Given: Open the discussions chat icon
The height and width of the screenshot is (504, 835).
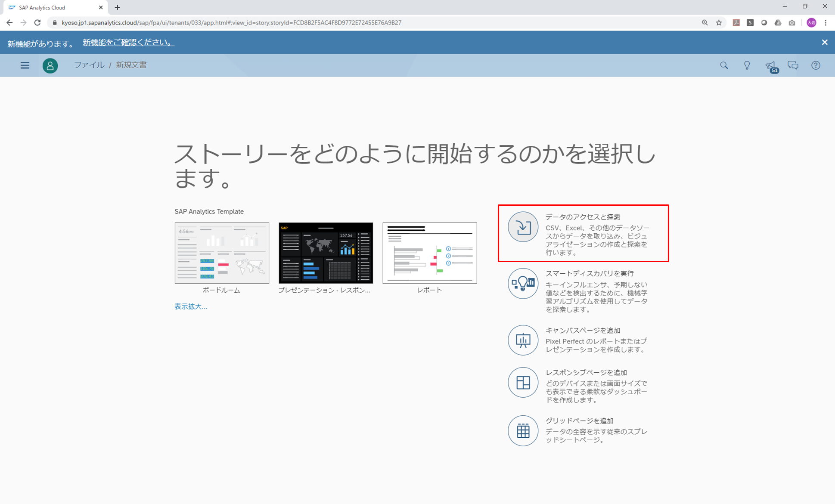Looking at the screenshot, I should coord(793,65).
